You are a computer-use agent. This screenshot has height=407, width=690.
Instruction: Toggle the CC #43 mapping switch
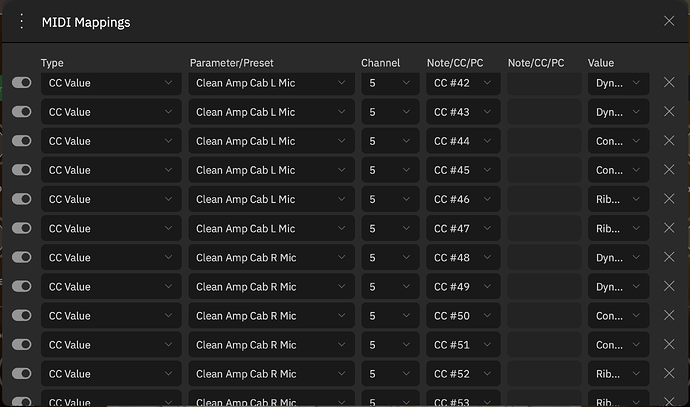pyautogui.click(x=22, y=111)
